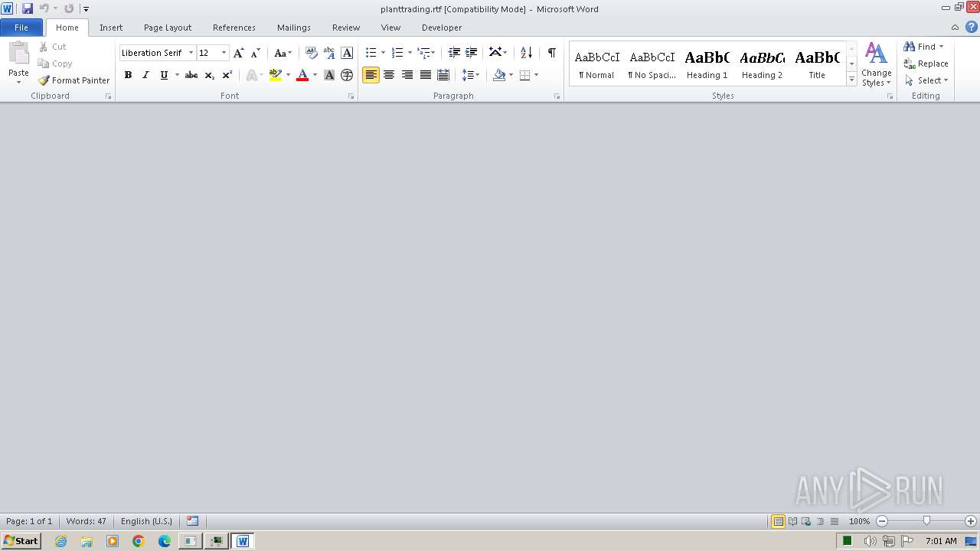Toggle Show/Hide paragraph marks
The image size is (980, 551).
click(551, 53)
